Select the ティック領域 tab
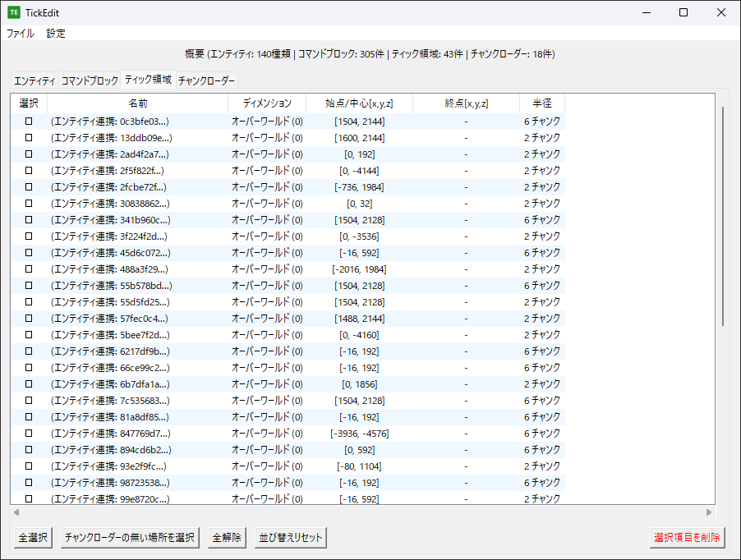The height and width of the screenshot is (560, 741). (x=148, y=80)
